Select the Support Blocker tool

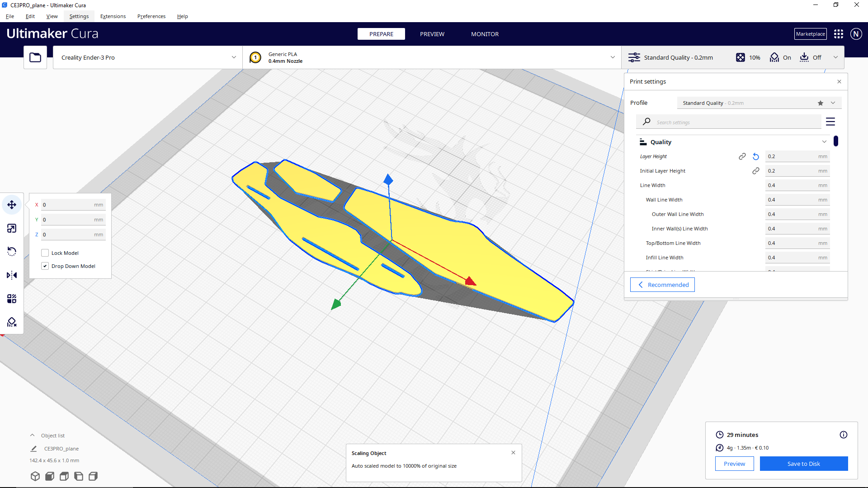pos(12,322)
